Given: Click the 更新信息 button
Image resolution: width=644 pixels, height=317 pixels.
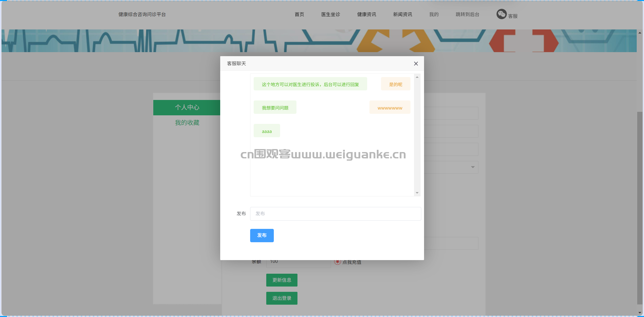Looking at the screenshot, I should tap(282, 280).
